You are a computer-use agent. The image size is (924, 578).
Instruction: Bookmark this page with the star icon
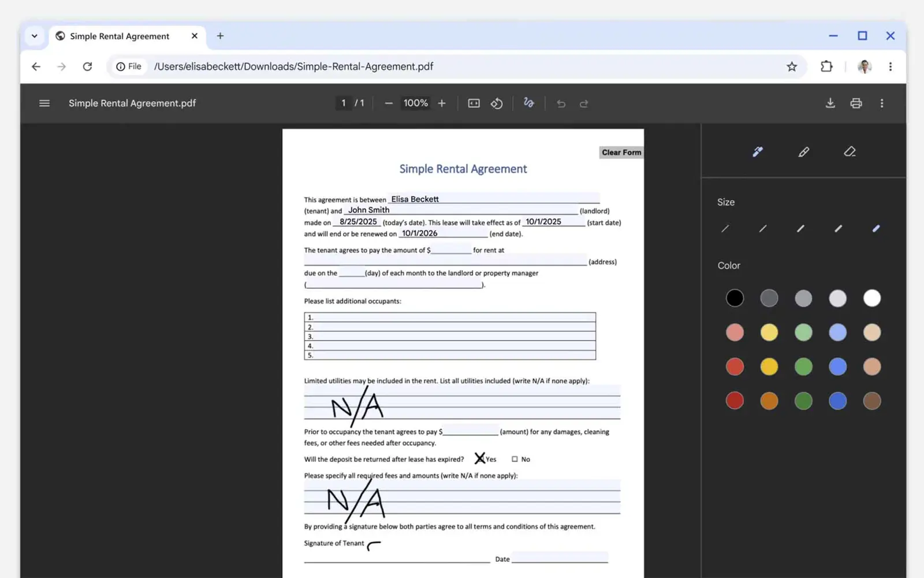792,66
